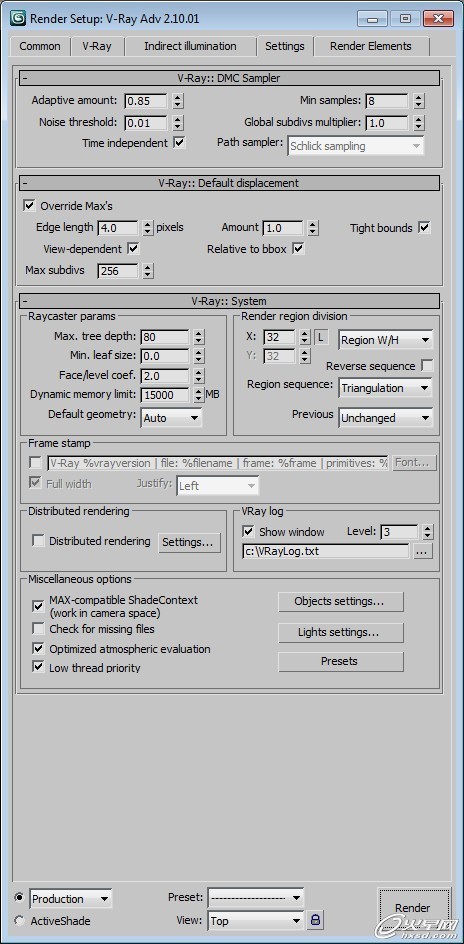Image resolution: width=464 pixels, height=944 pixels.
Task: Click the lock icon beside View dropdown
Action: pos(315,920)
